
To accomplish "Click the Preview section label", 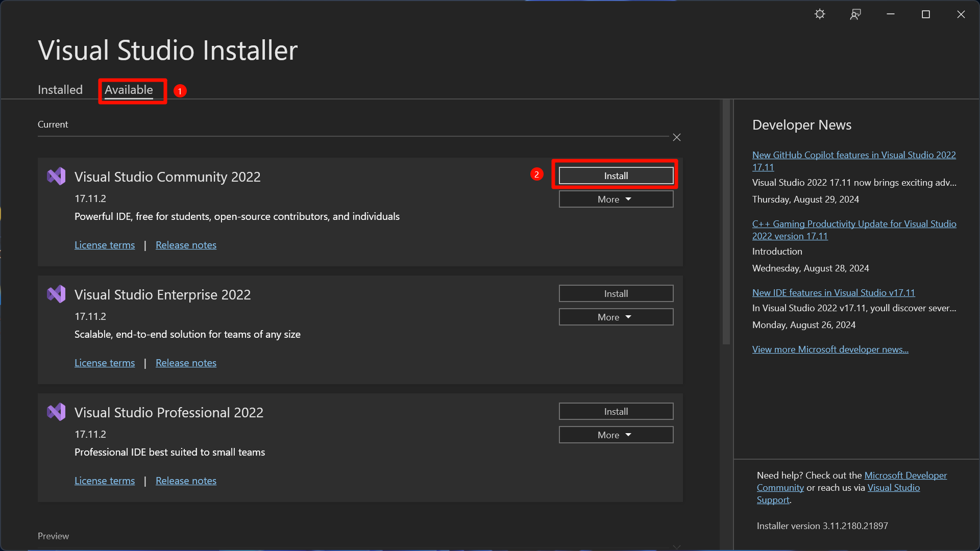I will [x=53, y=536].
